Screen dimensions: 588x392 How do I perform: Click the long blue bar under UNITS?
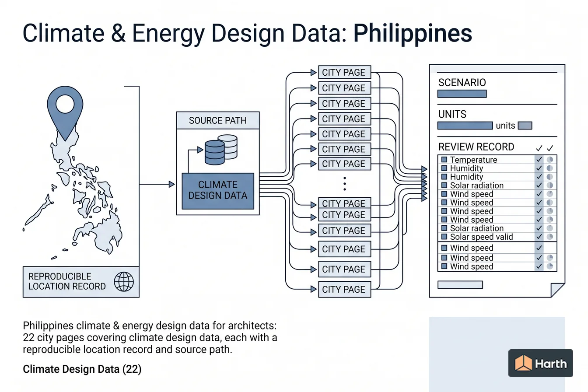click(465, 126)
